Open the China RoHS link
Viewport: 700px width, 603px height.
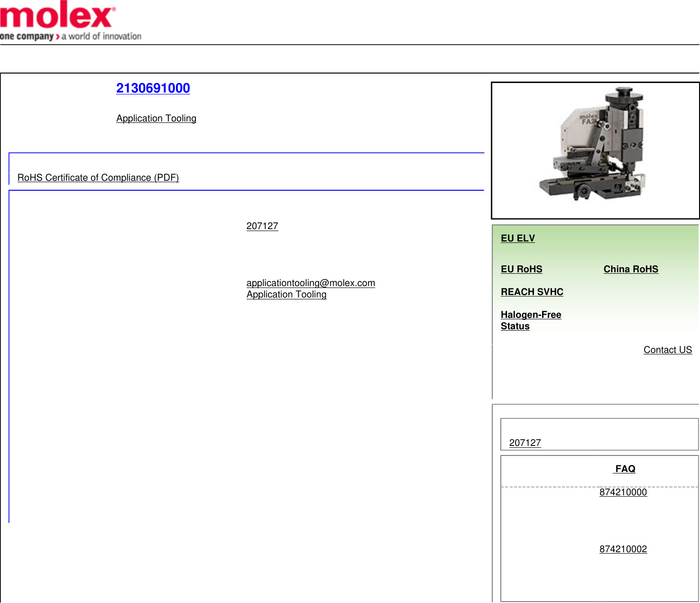(630, 269)
